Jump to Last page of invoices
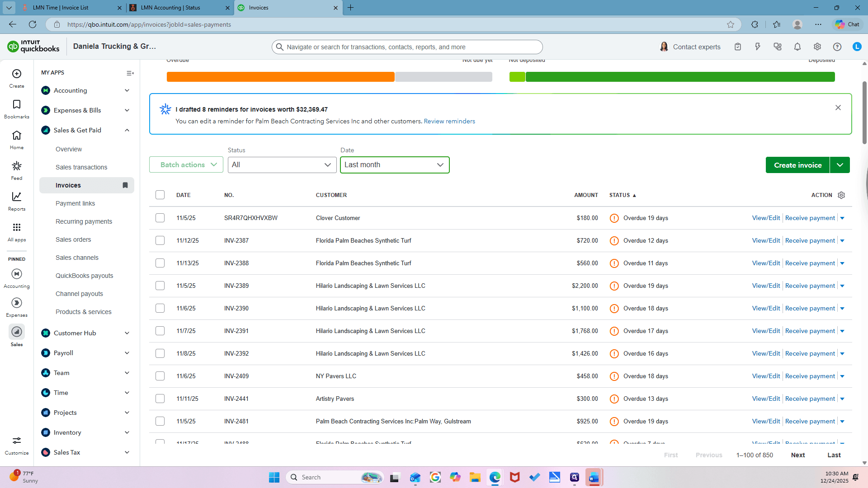Viewport: 868px width, 488px height. point(834,455)
